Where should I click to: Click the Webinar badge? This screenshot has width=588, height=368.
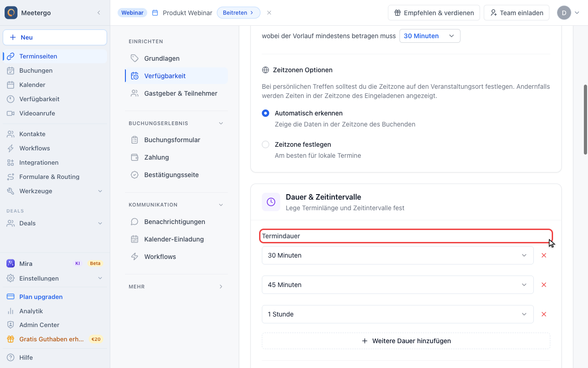tap(132, 13)
